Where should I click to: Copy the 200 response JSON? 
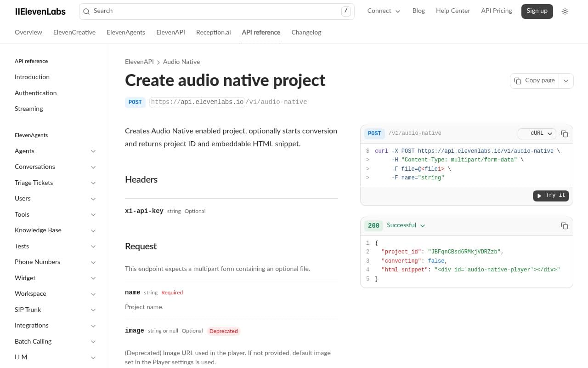(x=565, y=226)
